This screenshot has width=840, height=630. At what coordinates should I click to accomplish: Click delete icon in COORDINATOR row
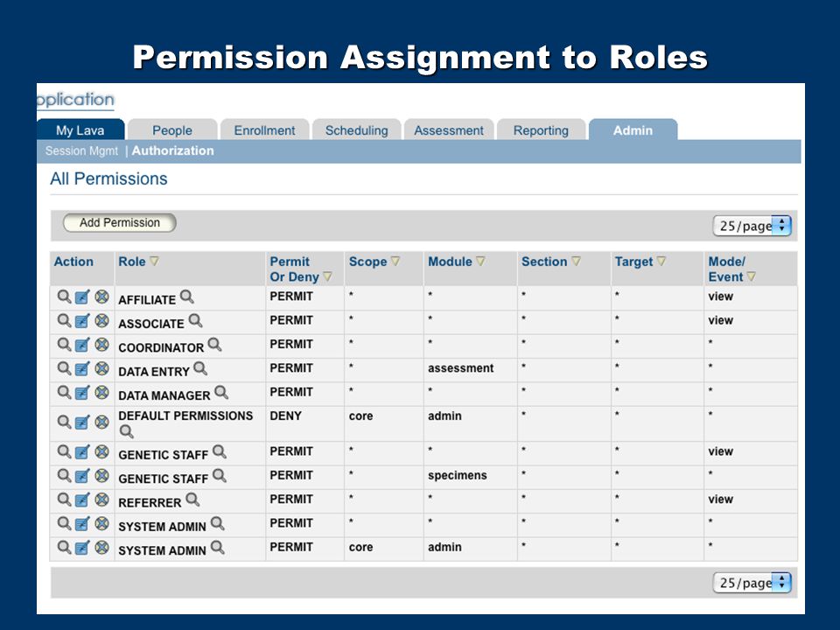coord(101,345)
